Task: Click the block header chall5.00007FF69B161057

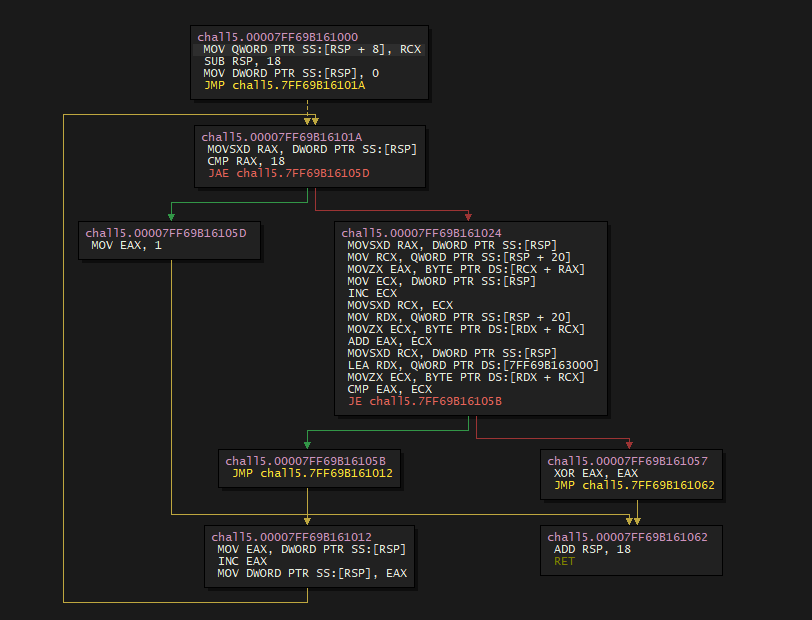Action: 628,460
